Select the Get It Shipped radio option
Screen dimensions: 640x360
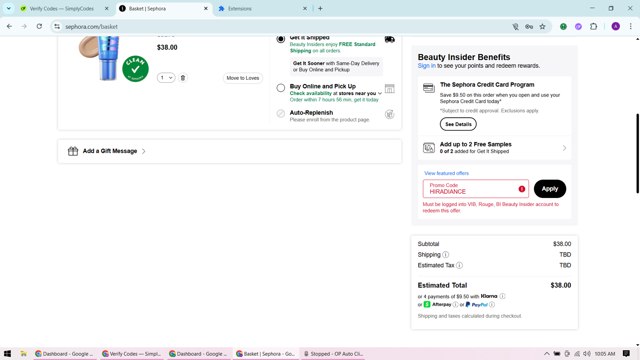[x=280, y=39]
